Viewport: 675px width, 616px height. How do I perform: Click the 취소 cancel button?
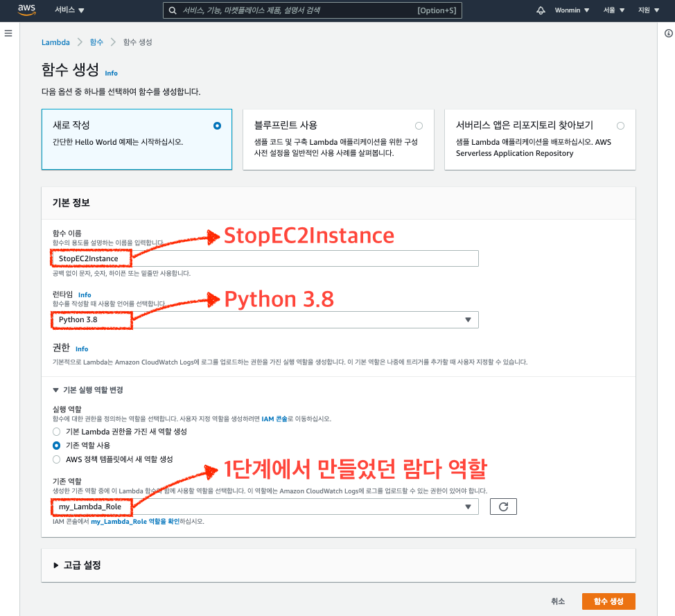pos(558,601)
